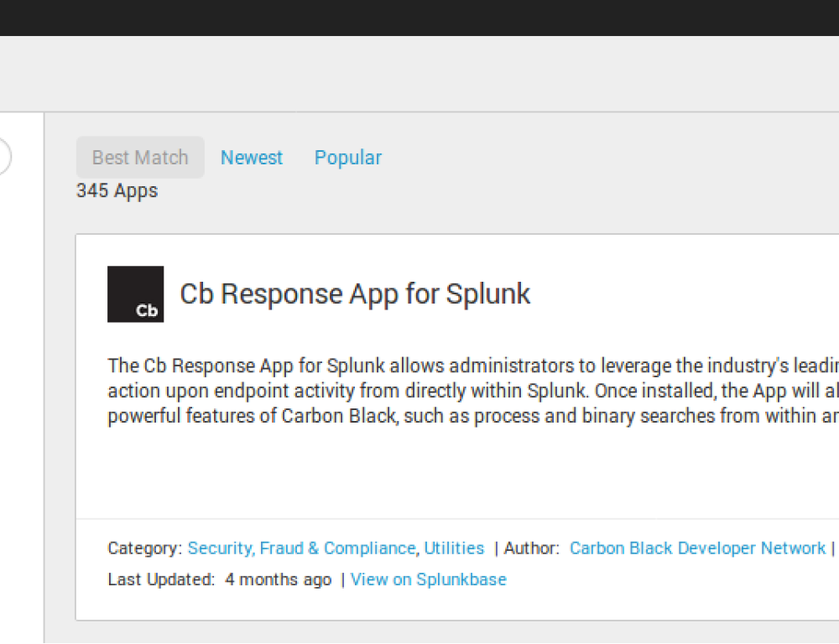Image resolution: width=839 pixels, height=644 pixels.
Task: Click the 345 Apps result count
Action: click(x=117, y=191)
